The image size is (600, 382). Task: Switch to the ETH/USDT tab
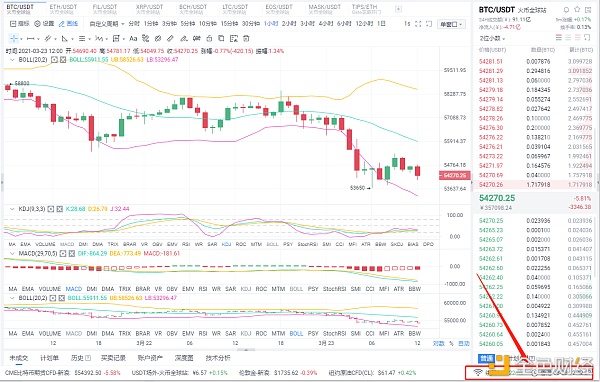(63, 9)
